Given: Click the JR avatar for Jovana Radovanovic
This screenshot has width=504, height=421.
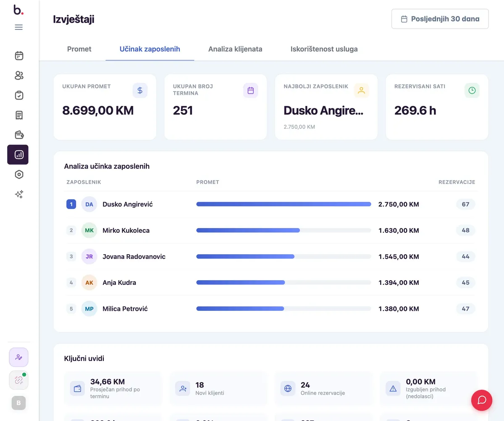Looking at the screenshot, I should (x=89, y=256).
